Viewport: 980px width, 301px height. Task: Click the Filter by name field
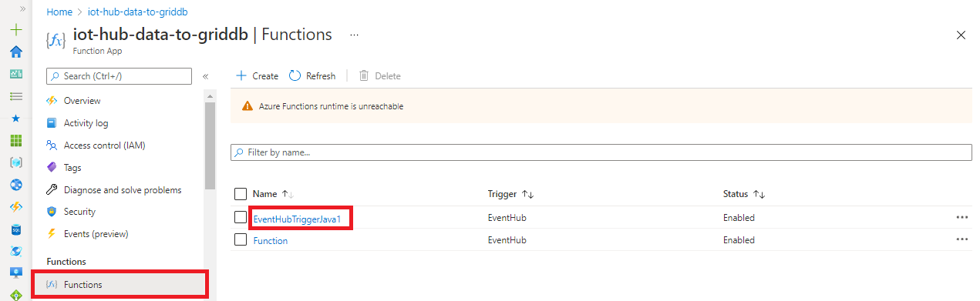coord(601,152)
